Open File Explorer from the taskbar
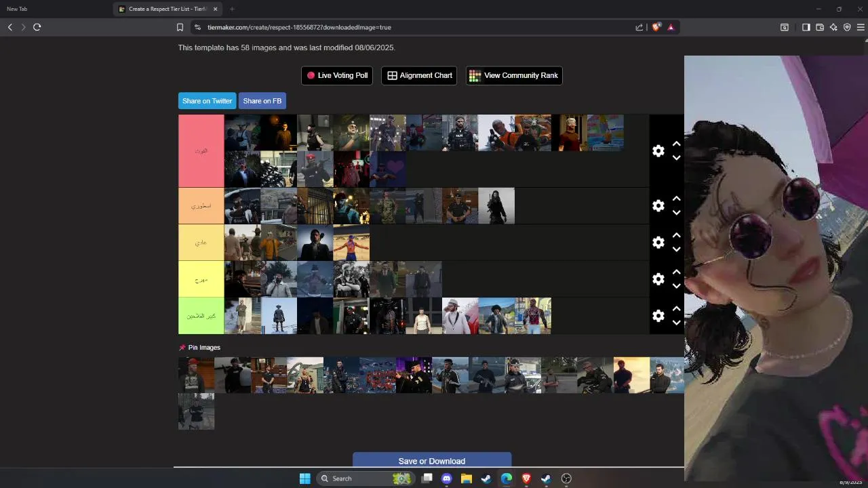868x488 pixels. [467, 479]
